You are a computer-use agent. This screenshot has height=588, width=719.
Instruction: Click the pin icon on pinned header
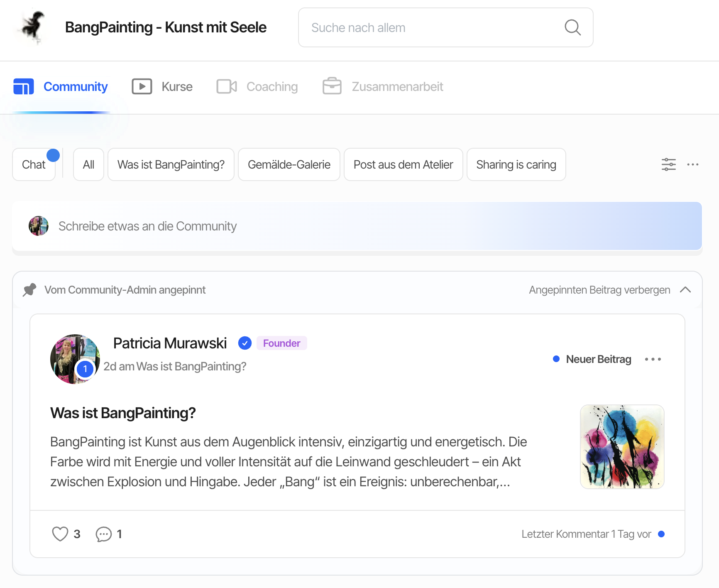tap(29, 289)
